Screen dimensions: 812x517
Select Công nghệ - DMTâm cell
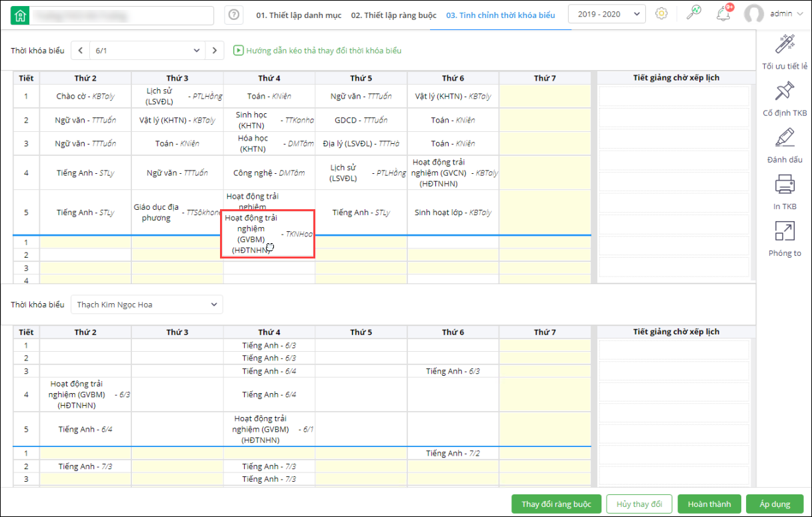coord(269,173)
